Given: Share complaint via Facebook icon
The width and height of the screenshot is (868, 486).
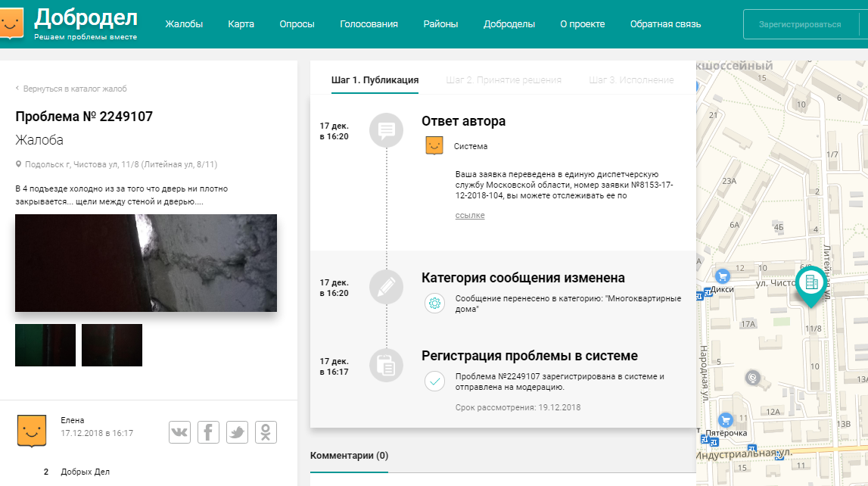Looking at the screenshot, I should coord(208,432).
